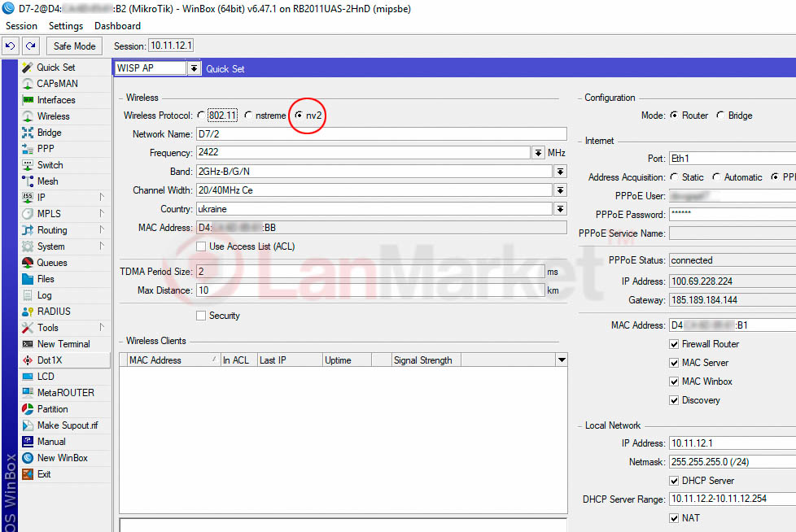796x532 pixels.
Task: Click the Network Name input field
Action: pyautogui.click(x=380, y=134)
